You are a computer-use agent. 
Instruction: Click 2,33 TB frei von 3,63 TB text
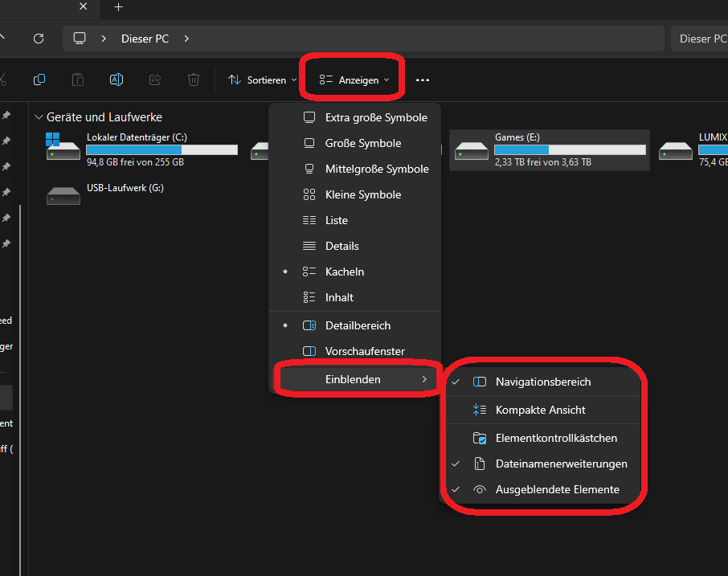(x=542, y=162)
